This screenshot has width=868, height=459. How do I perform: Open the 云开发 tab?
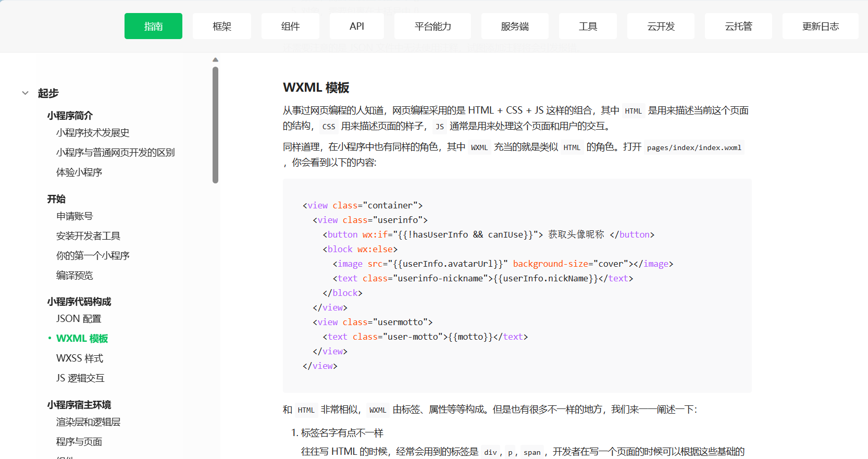coord(661,26)
